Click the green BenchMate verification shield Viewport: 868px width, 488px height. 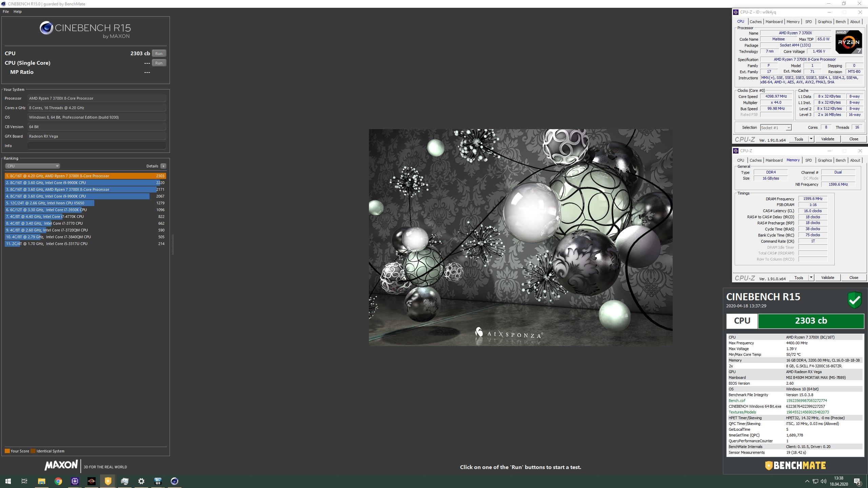[x=855, y=300]
